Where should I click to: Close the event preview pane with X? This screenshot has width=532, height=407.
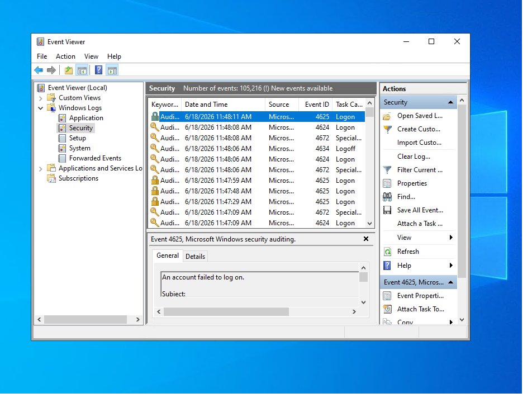pyautogui.click(x=365, y=239)
